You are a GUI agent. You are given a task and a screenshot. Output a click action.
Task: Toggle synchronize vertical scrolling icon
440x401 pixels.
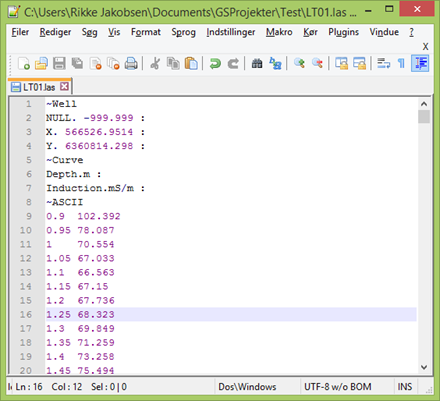[341, 63]
